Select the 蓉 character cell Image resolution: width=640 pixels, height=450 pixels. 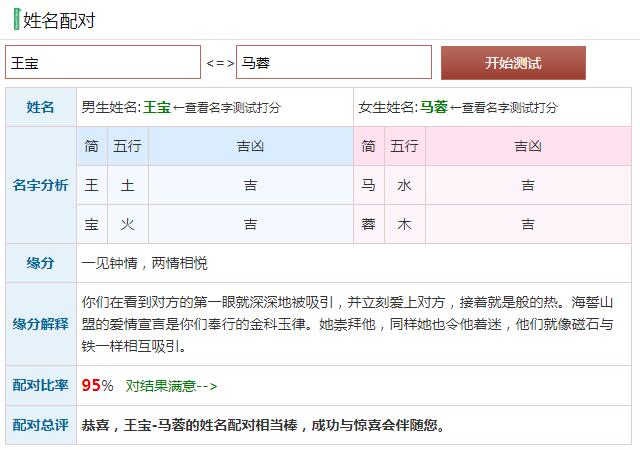368,224
